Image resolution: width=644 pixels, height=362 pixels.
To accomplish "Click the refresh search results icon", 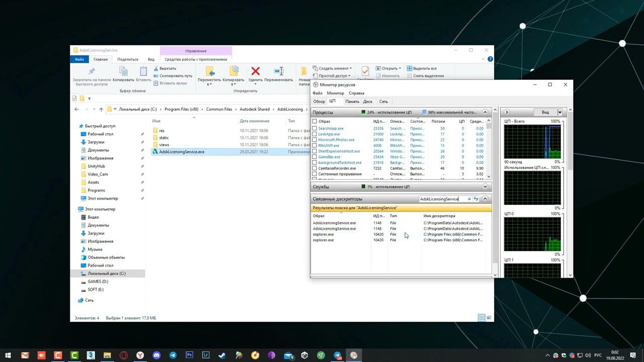I will coord(476,199).
